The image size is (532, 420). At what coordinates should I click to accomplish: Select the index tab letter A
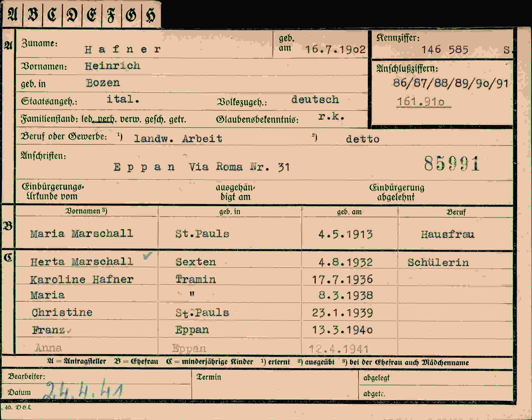tap(12, 14)
